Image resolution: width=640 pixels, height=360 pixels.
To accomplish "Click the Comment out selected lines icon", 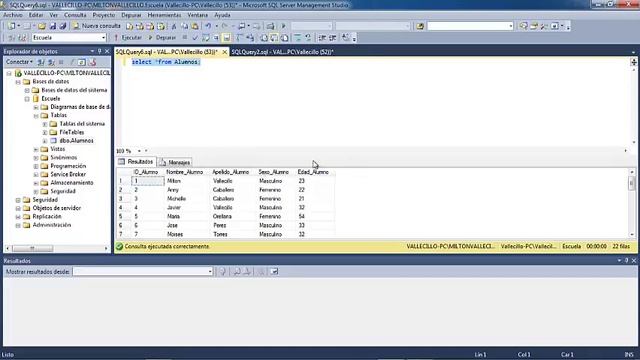I will coord(298,38).
